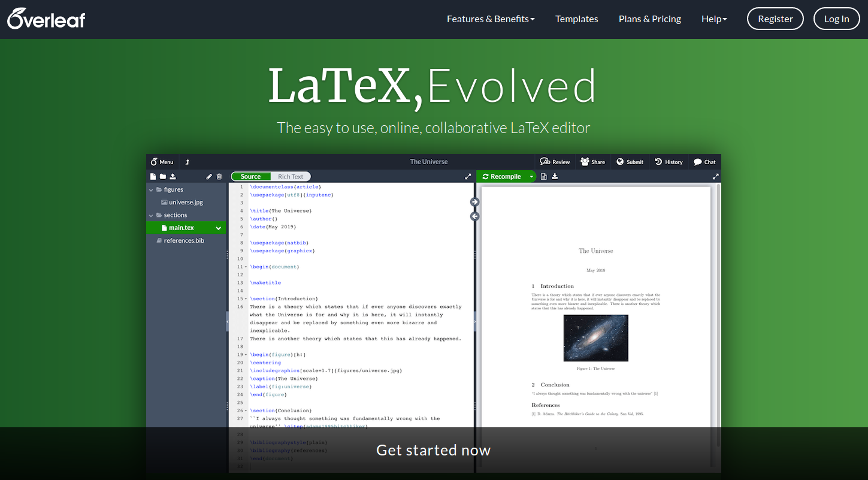Viewport: 868px width, 480px height.
Task: Click the \includegraphics code line
Action: coord(326,370)
